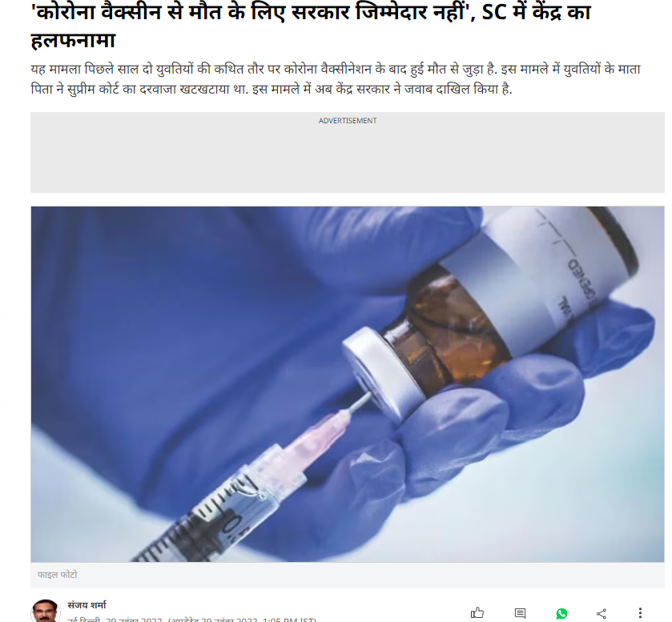This screenshot has height=622, width=672.
Task: Click the article headline about कोरोना वैक्सीन
Action: coord(311,25)
